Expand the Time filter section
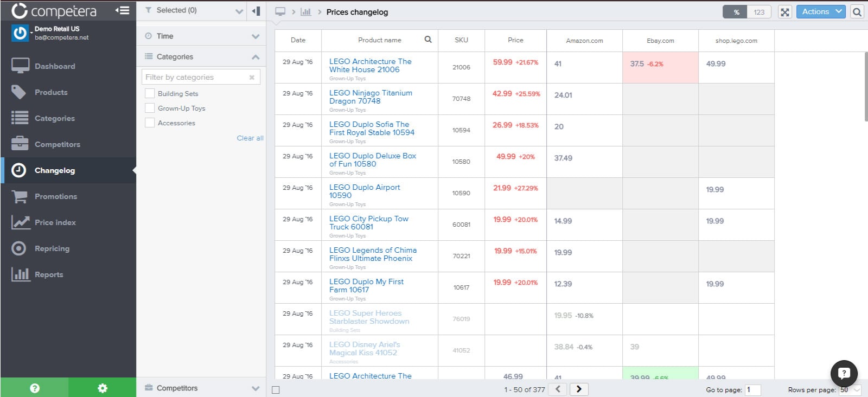Viewport: 868px width, 397px height. pyautogui.click(x=256, y=36)
